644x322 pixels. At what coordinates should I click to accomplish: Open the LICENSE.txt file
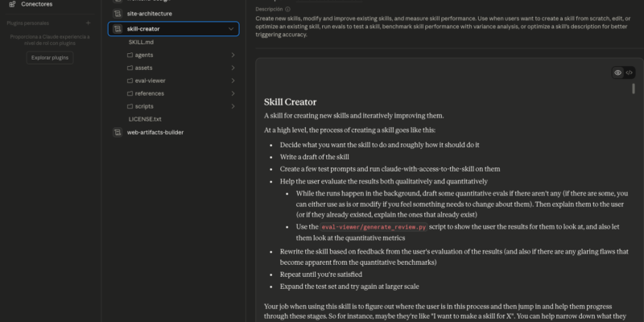pyautogui.click(x=145, y=119)
